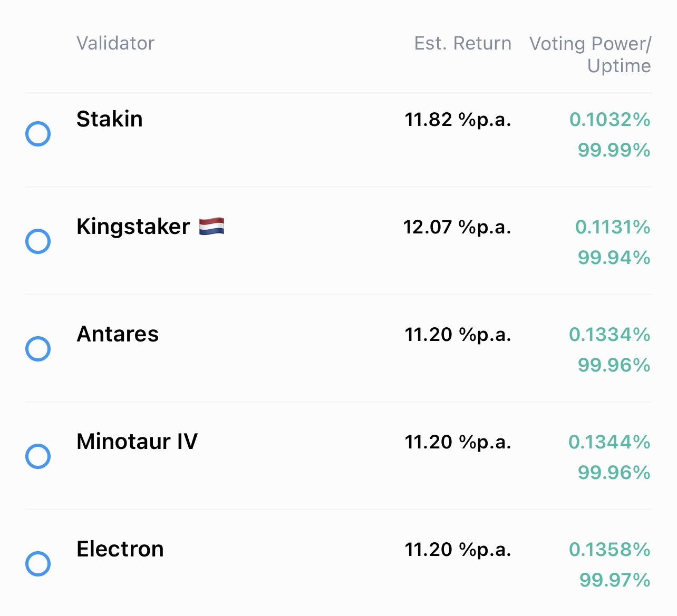Click Minotaur IV's 0.1344% voting power
The height and width of the screenshot is (616, 677).
609,442
